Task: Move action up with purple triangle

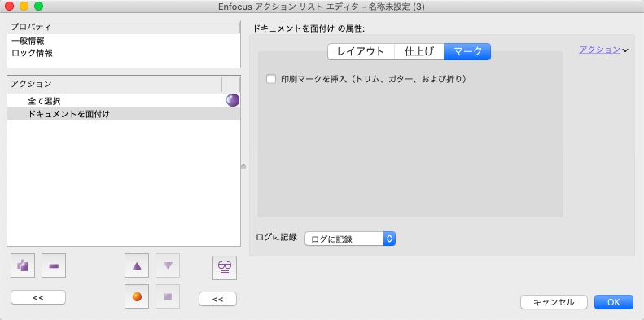Action: tap(137, 265)
